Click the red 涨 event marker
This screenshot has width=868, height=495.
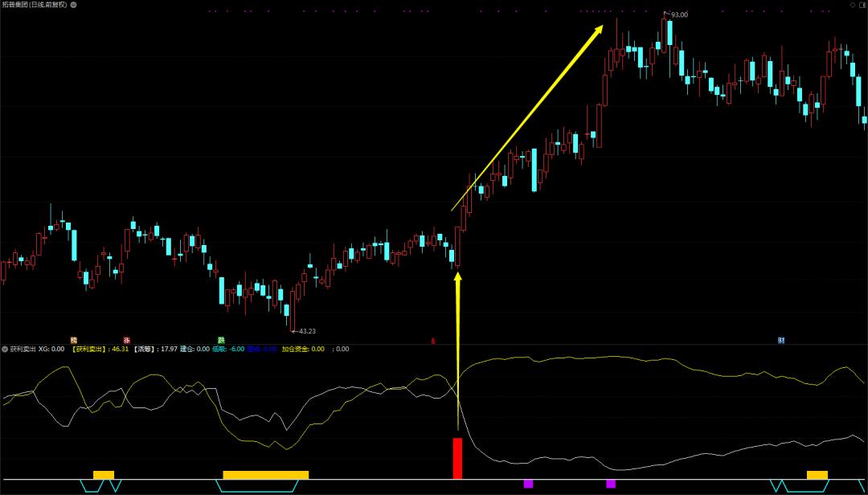click(127, 340)
